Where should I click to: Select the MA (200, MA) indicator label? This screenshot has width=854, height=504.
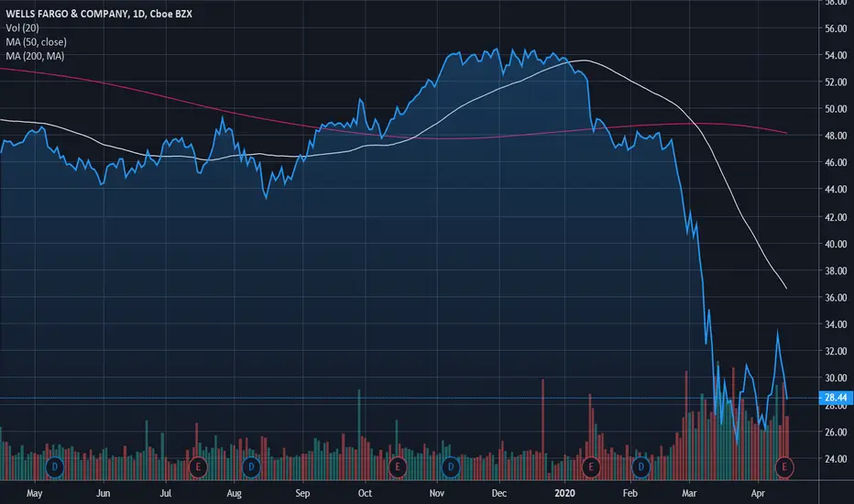(35, 56)
